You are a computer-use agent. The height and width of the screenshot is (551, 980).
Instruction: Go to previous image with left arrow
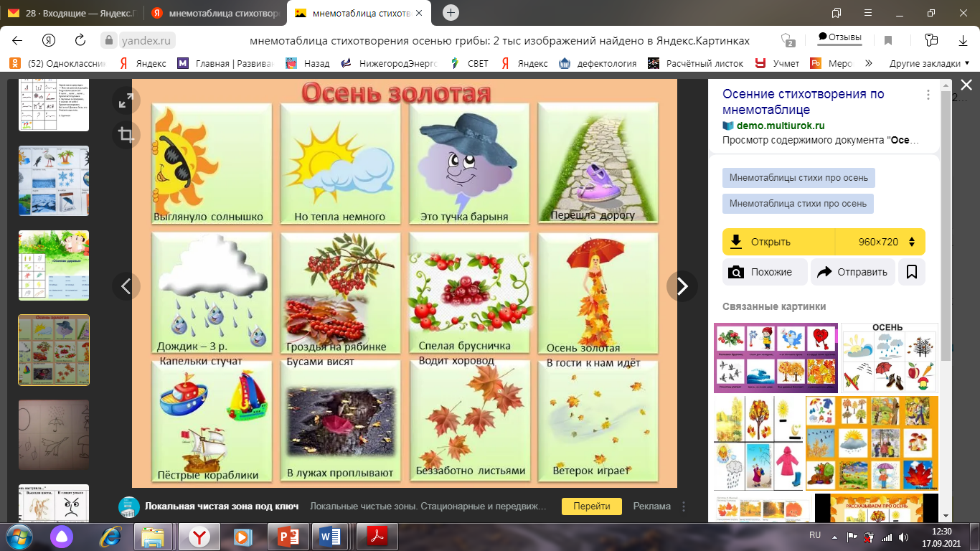coord(126,287)
